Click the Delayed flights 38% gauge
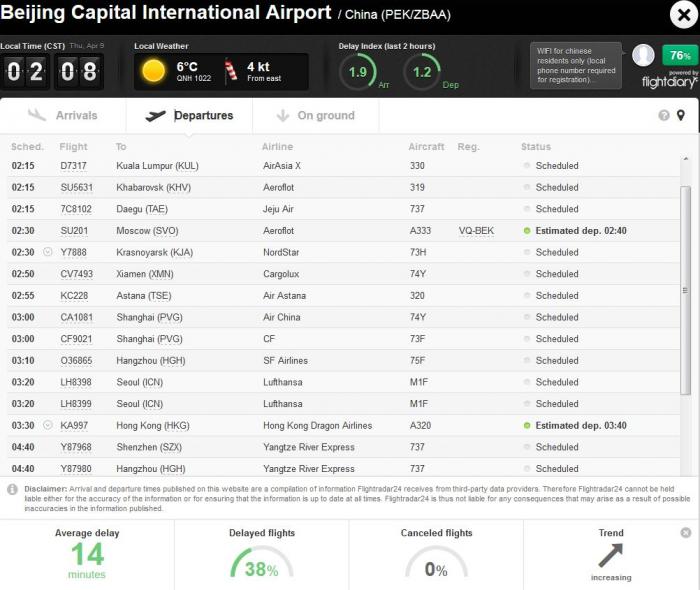The image size is (700, 590). (x=262, y=563)
